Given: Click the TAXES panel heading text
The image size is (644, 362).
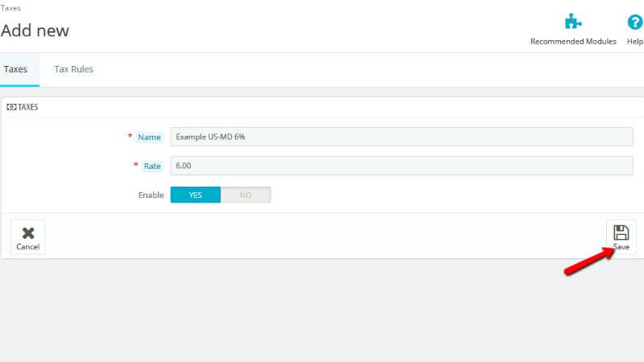Looking at the screenshot, I should (28, 107).
